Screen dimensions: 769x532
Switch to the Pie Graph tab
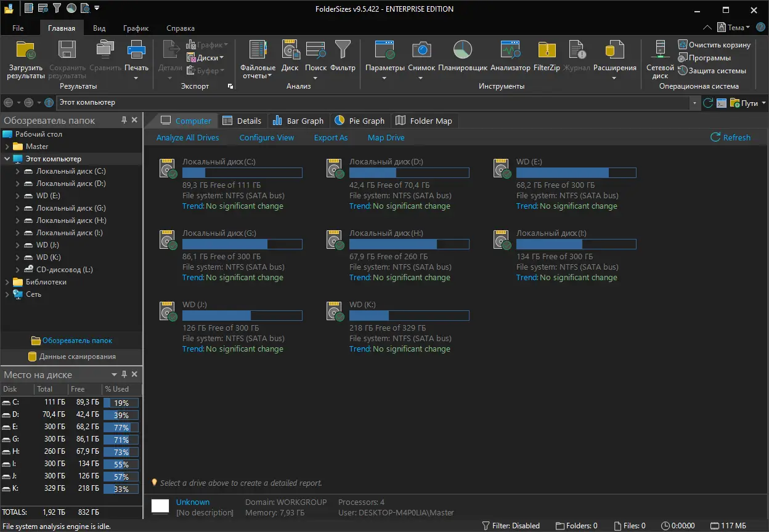(360, 121)
